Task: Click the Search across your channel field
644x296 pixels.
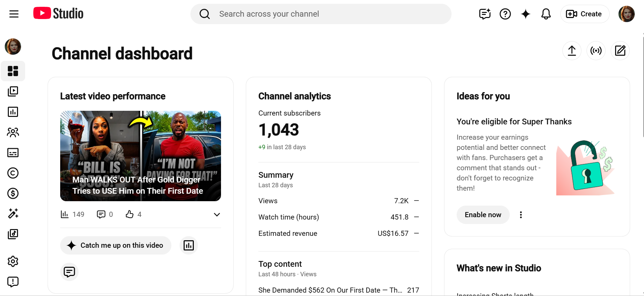Action: click(x=321, y=14)
